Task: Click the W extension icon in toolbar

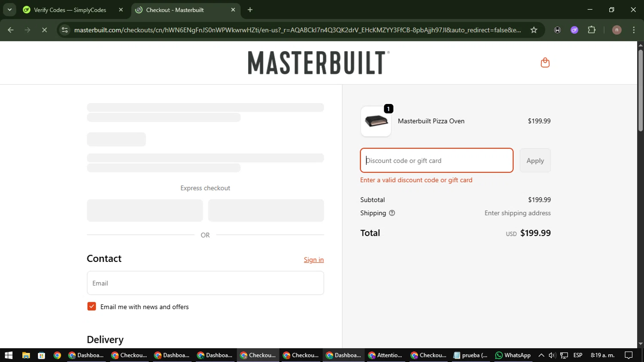Action: click(x=557, y=30)
